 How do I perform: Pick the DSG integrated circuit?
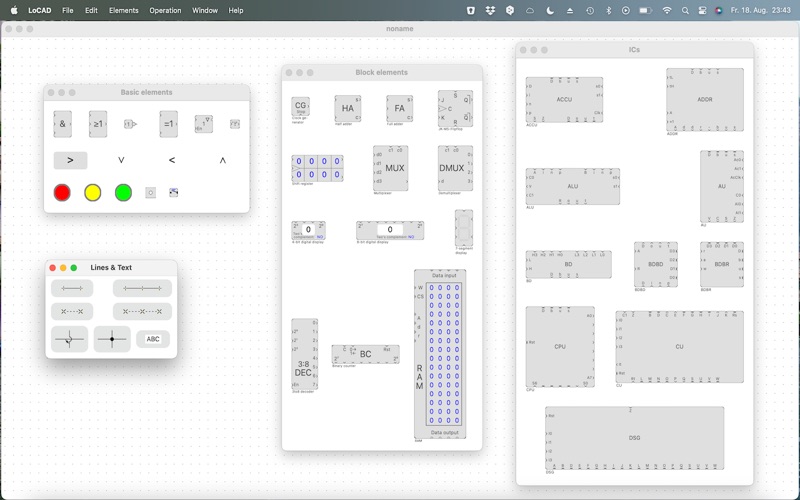coord(634,438)
